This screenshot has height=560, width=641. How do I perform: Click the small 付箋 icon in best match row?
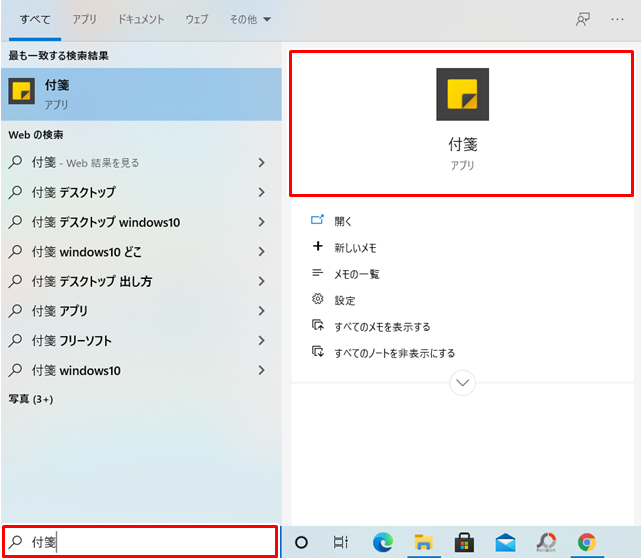click(22, 91)
